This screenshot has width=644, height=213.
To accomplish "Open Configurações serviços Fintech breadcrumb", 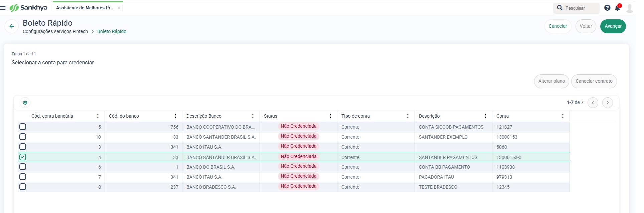I will (x=55, y=31).
